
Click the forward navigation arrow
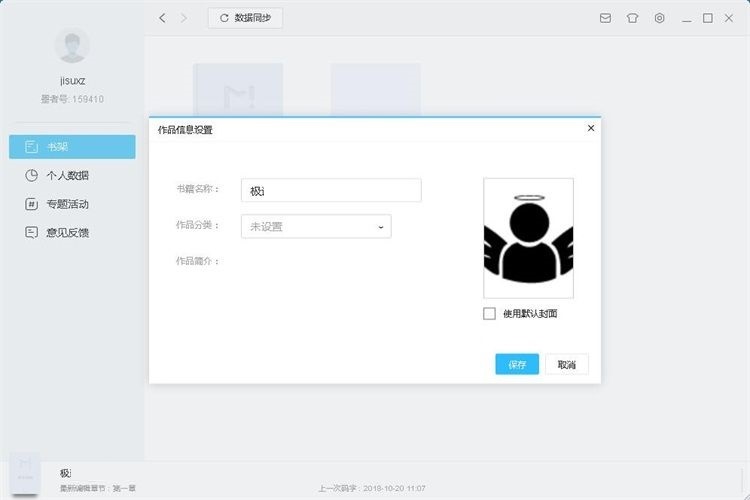click(183, 18)
